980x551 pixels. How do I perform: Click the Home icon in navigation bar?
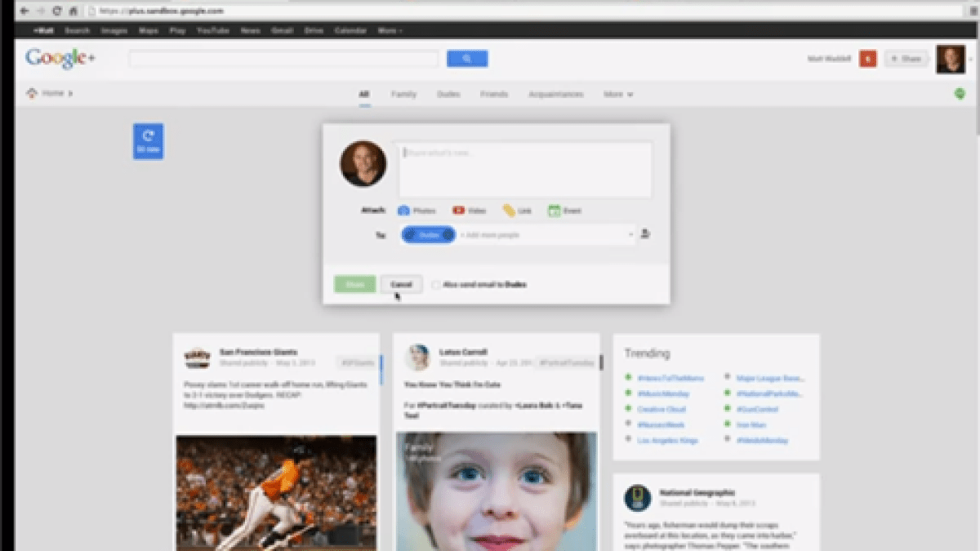pos(33,94)
